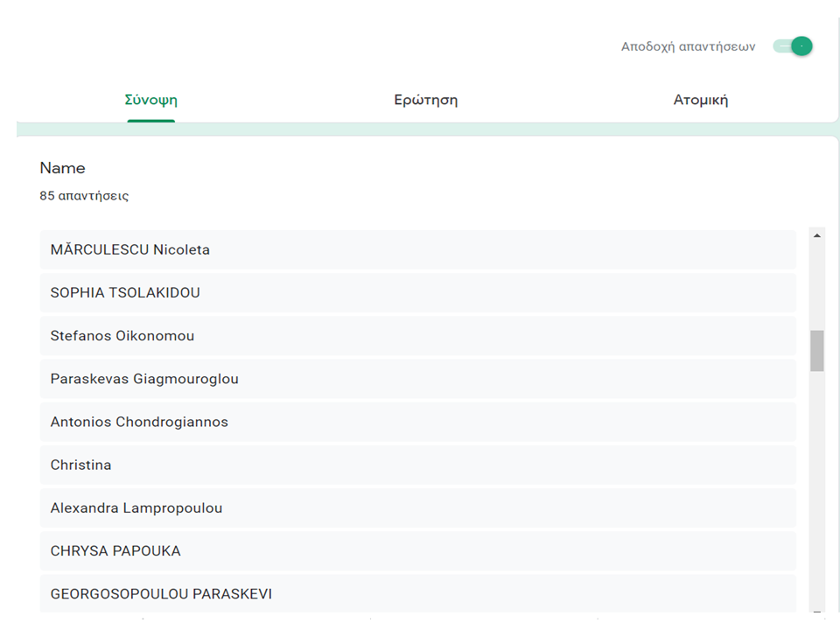Select the Ατομική tab
This screenshot has width=840, height=630.
pyautogui.click(x=700, y=100)
